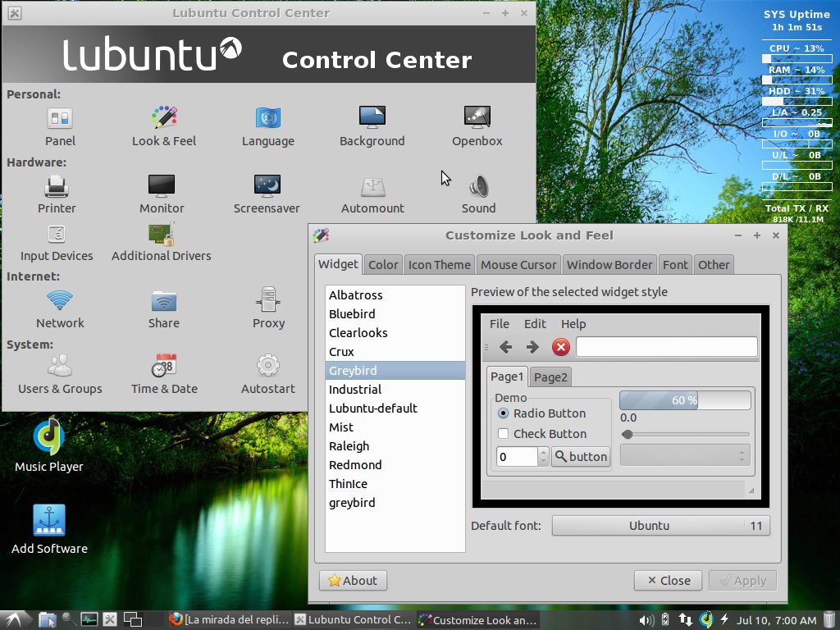Open Printer settings icon

click(x=57, y=186)
